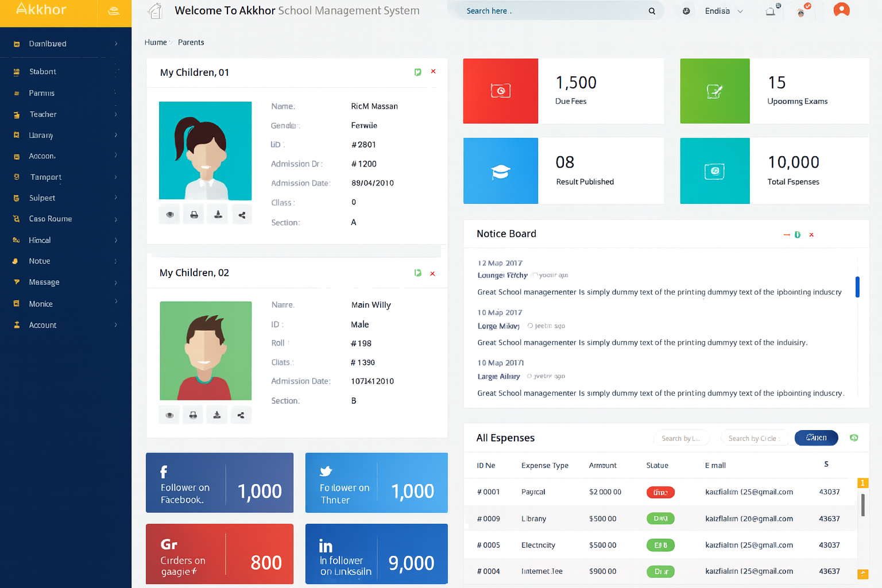Click the share icon under second child's photo
Viewport: 882px width, 588px height.
241,415
